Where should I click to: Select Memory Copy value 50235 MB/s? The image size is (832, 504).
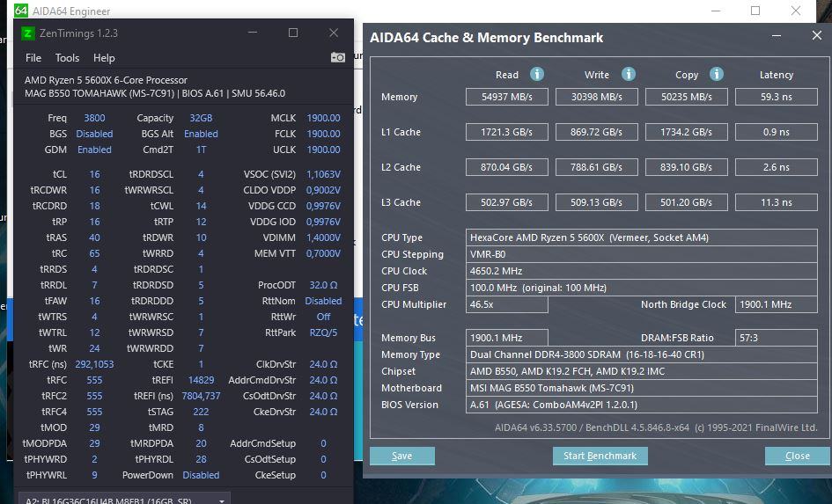tap(686, 97)
